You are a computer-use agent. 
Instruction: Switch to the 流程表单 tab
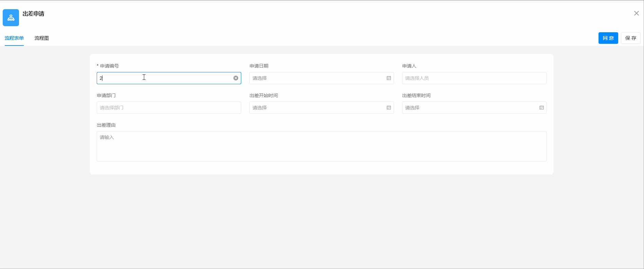click(14, 38)
